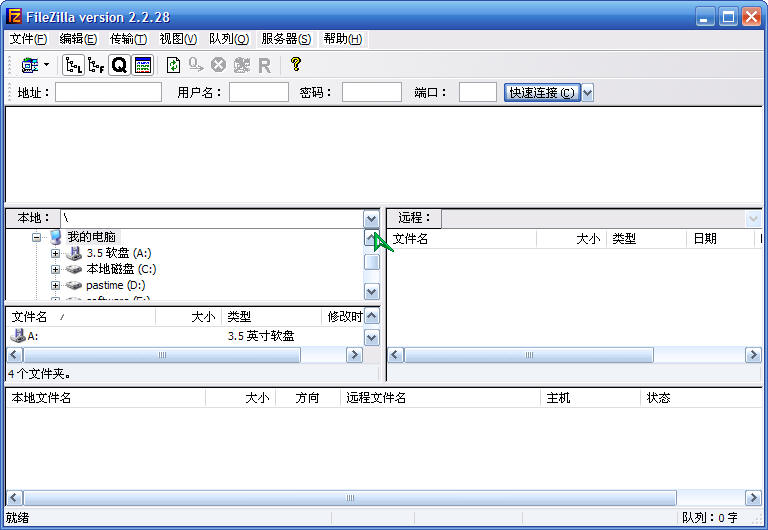Open the 远程 path dropdown arrow
The height and width of the screenshot is (530, 768).
pyautogui.click(x=753, y=218)
